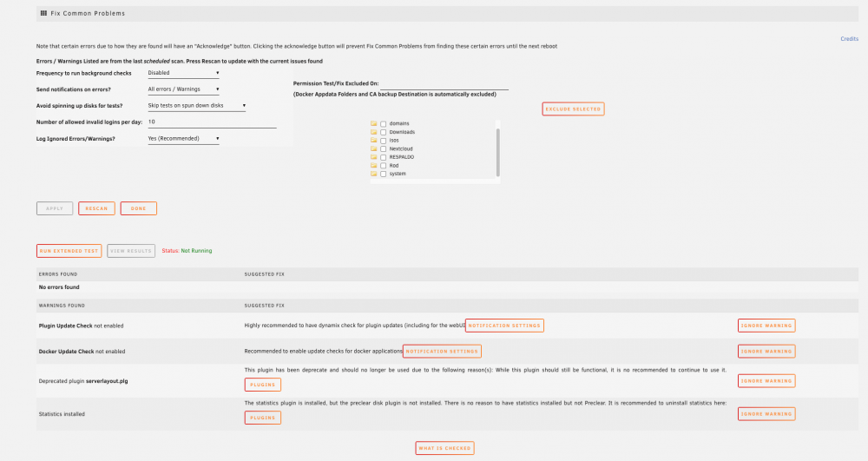Click the system folder icon

(x=373, y=174)
